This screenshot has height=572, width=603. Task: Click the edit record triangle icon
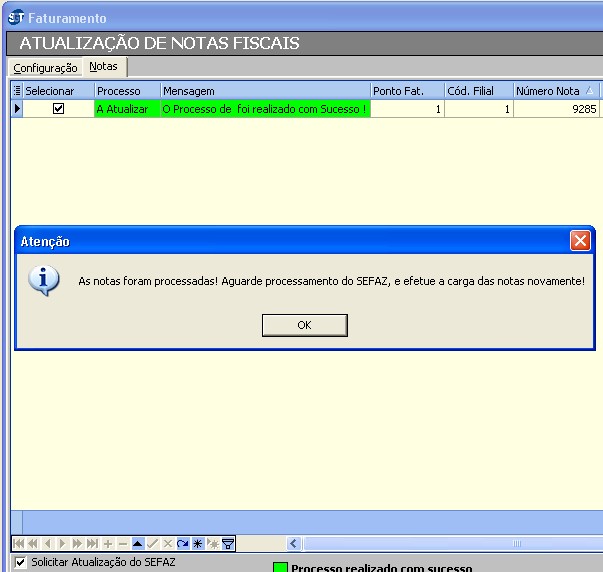pyautogui.click(x=138, y=544)
